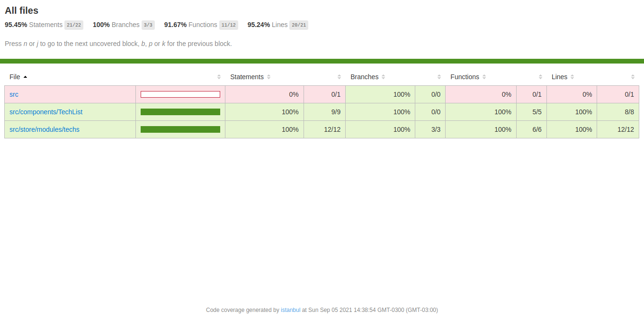Open the src directory link
Screen dimensions: 644x320
pyautogui.click(x=14, y=94)
